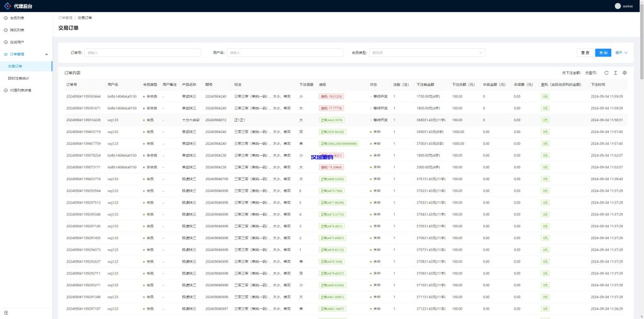
Task: Click the sidebar collapse icon at bottom left
Action: 6,312
